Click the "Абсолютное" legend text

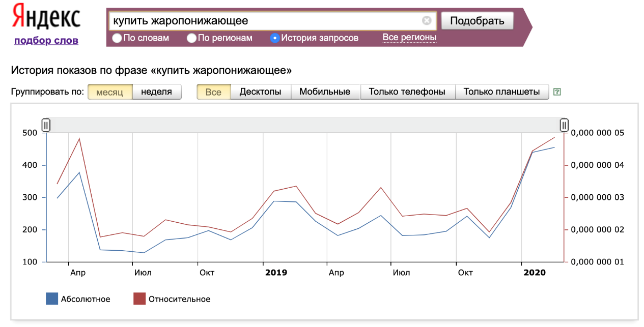coord(86,299)
